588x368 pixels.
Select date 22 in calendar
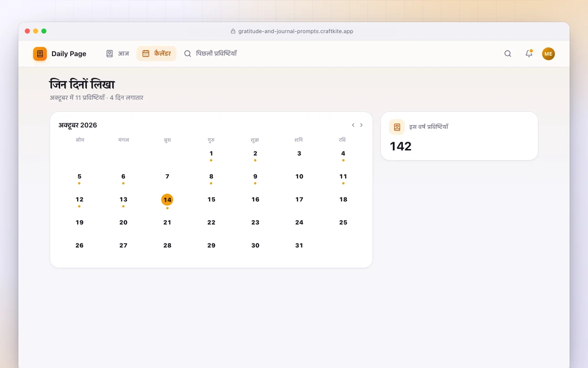coord(211,224)
